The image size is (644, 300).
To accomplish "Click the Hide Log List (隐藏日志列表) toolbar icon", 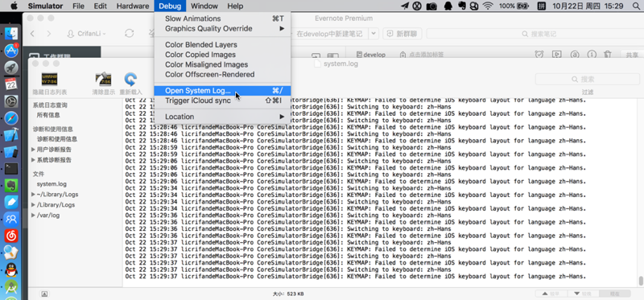I will [49, 79].
